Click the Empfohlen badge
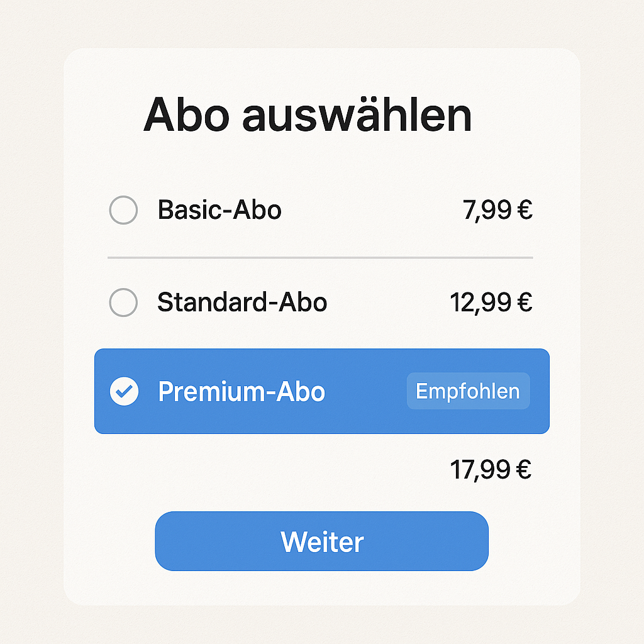Viewport: 644px width, 644px height. click(x=468, y=391)
